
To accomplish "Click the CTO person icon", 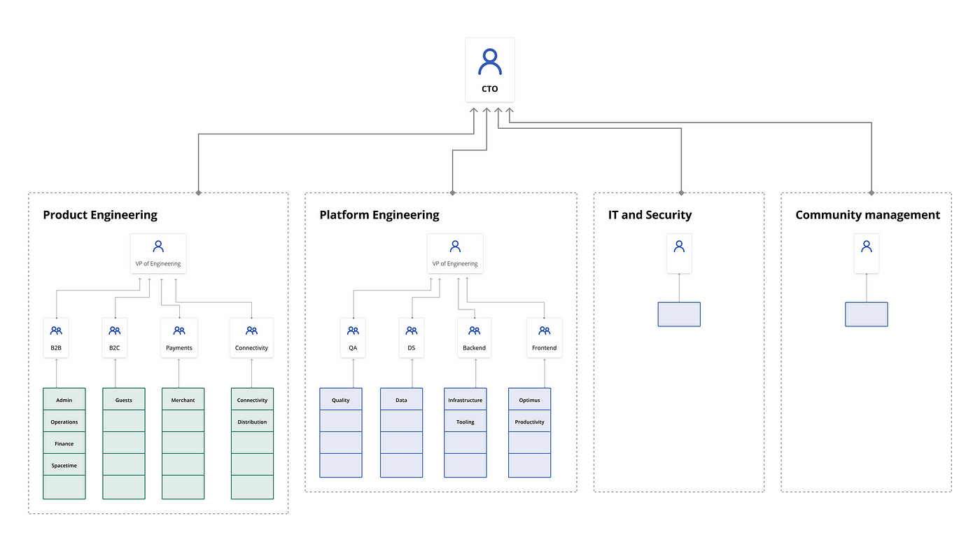I will pos(490,62).
